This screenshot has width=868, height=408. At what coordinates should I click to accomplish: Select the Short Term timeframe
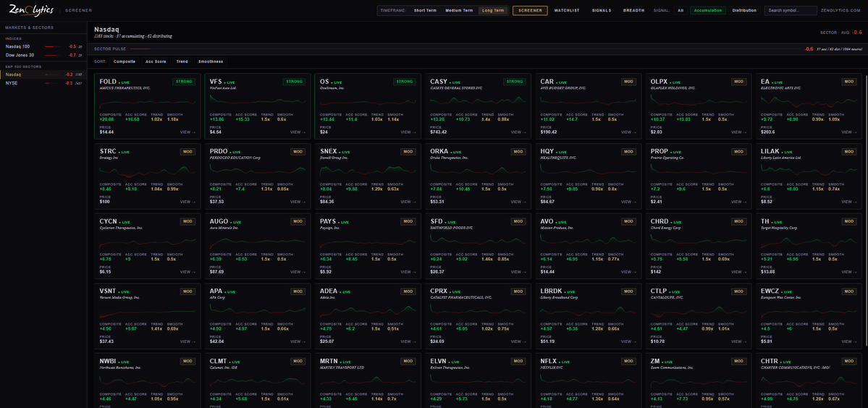(425, 11)
